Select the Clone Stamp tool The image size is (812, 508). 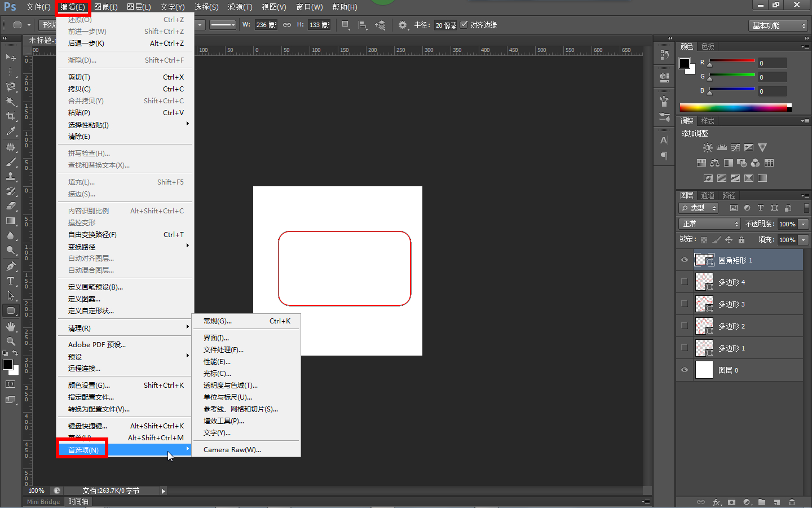coord(11,177)
